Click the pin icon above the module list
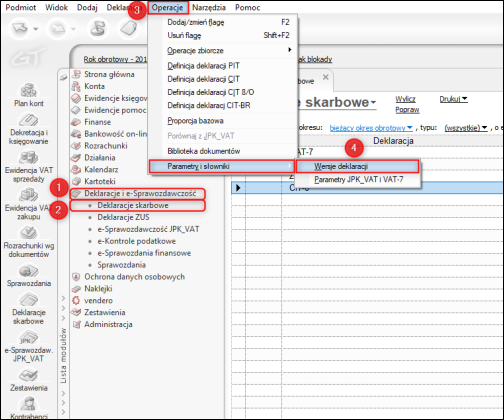Viewport: 504px width, 420px height. pyautogui.click(x=63, y=77)
